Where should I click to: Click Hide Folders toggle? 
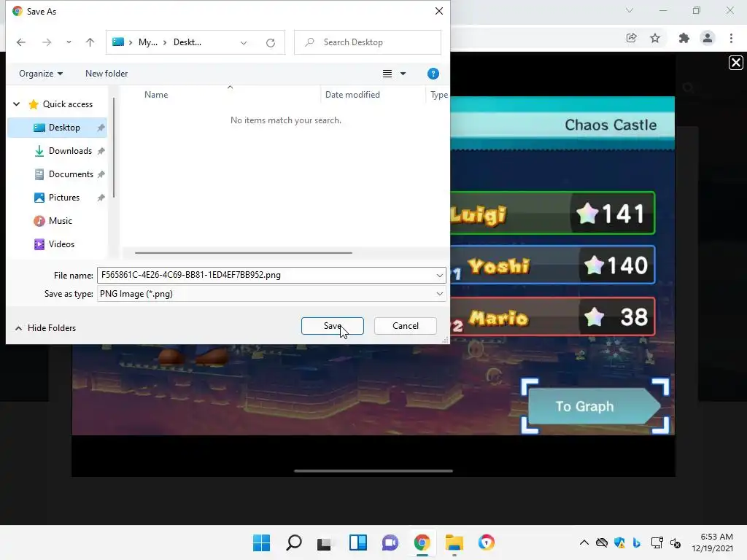point(45,328)
